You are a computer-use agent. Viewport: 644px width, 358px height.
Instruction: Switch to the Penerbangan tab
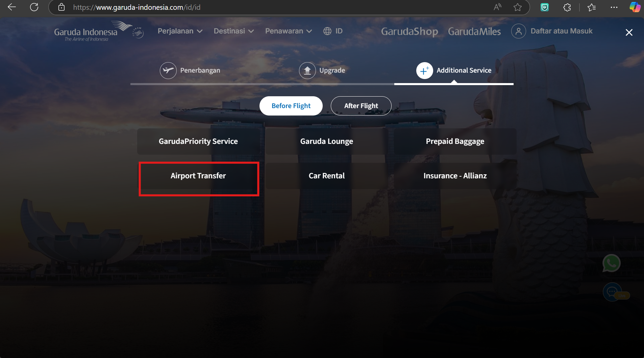point(190,71)
